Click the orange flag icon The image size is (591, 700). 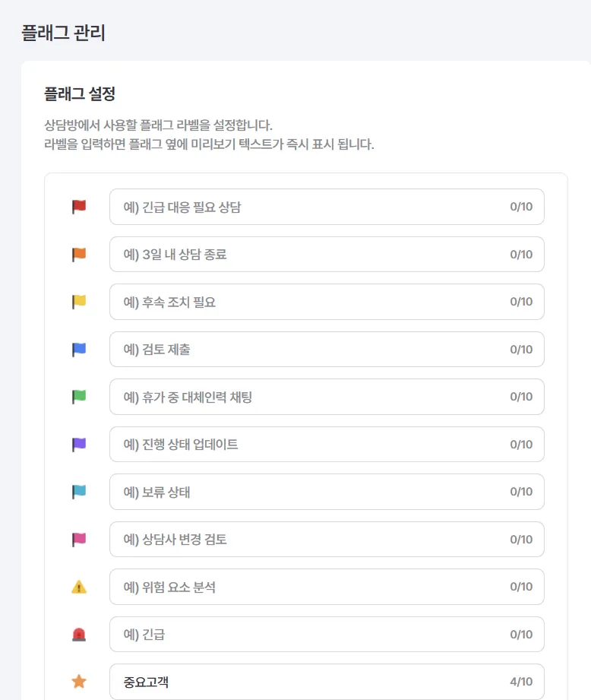tap(79, 255)
